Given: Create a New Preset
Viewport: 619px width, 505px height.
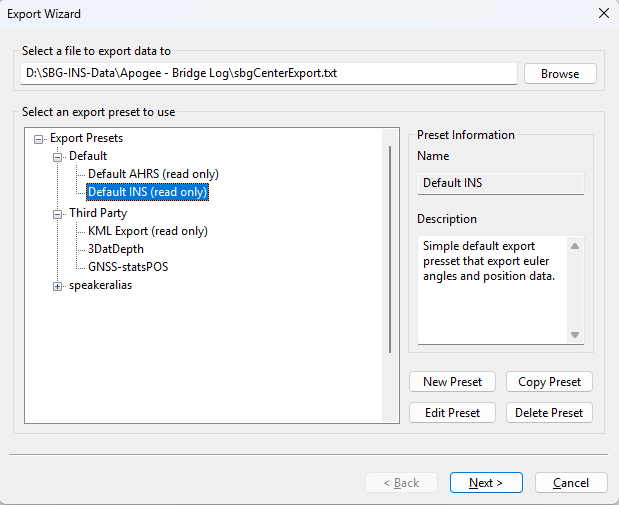Looking at the screenshot, I should click(452, 382).
